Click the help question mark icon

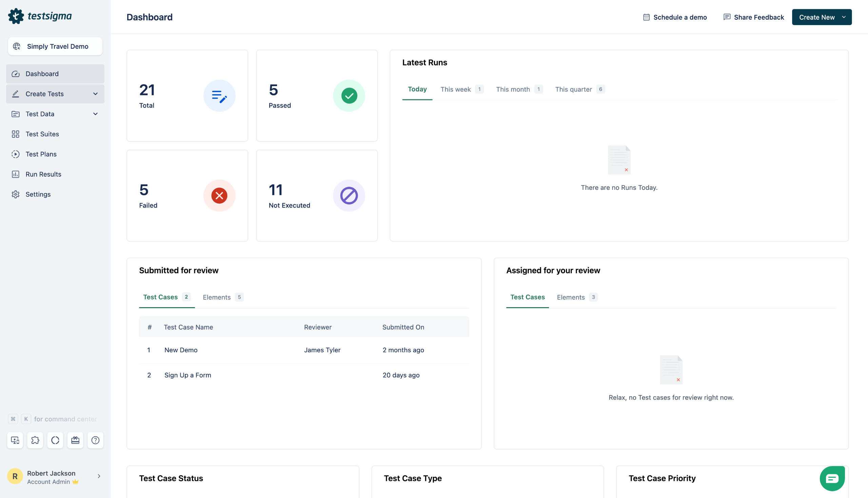(x=95, y=440)
